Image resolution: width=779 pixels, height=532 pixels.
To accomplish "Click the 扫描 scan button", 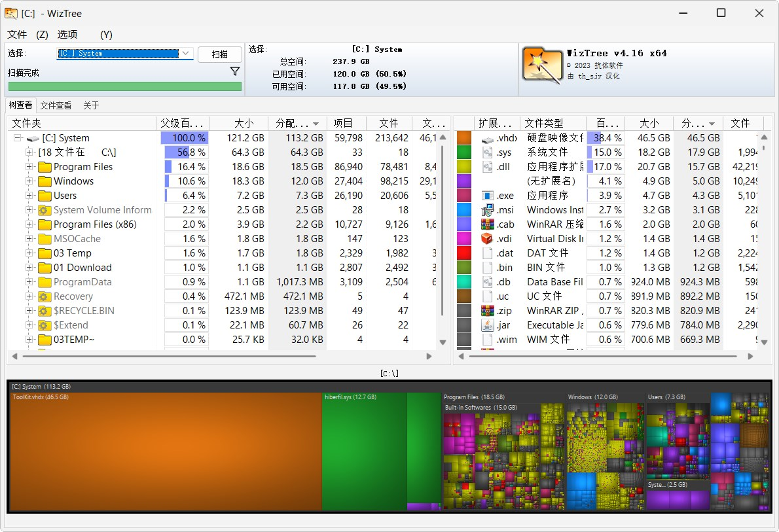I will (220, 54).
